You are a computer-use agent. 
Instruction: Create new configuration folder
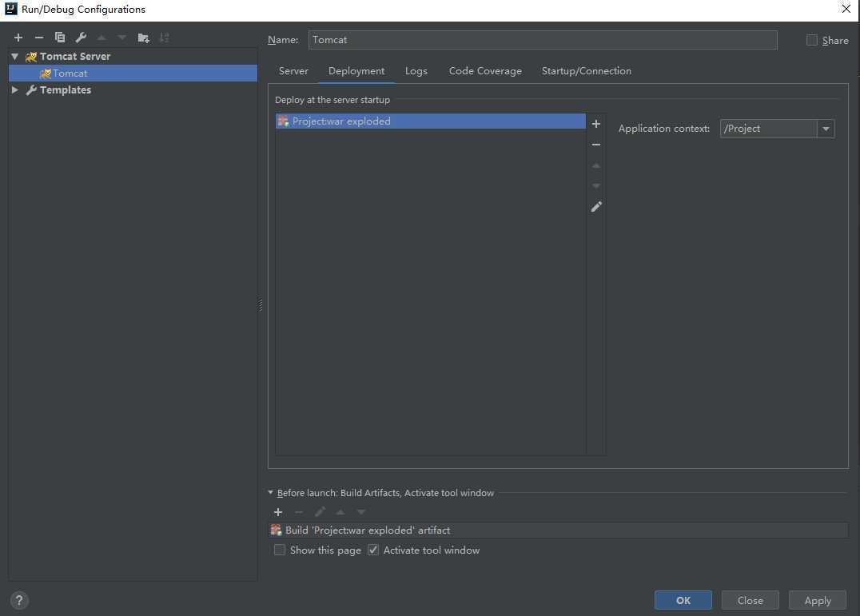point(143,38)
